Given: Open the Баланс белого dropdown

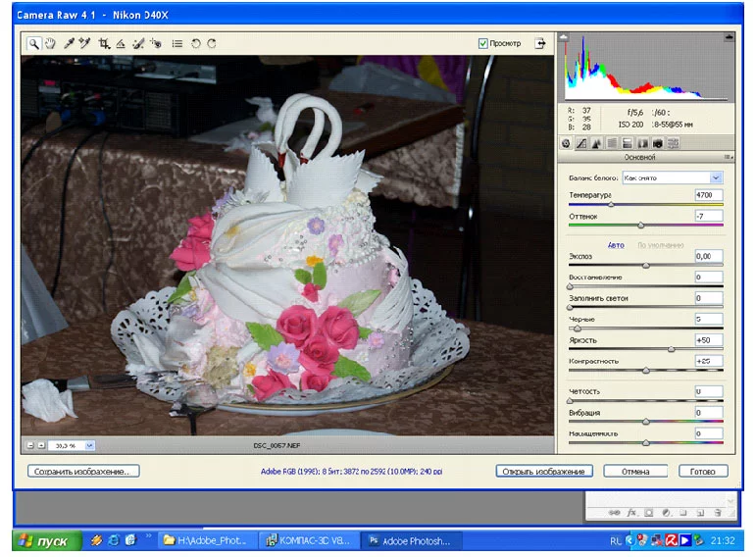Looking at the screenshot, I should pos(673,177).
